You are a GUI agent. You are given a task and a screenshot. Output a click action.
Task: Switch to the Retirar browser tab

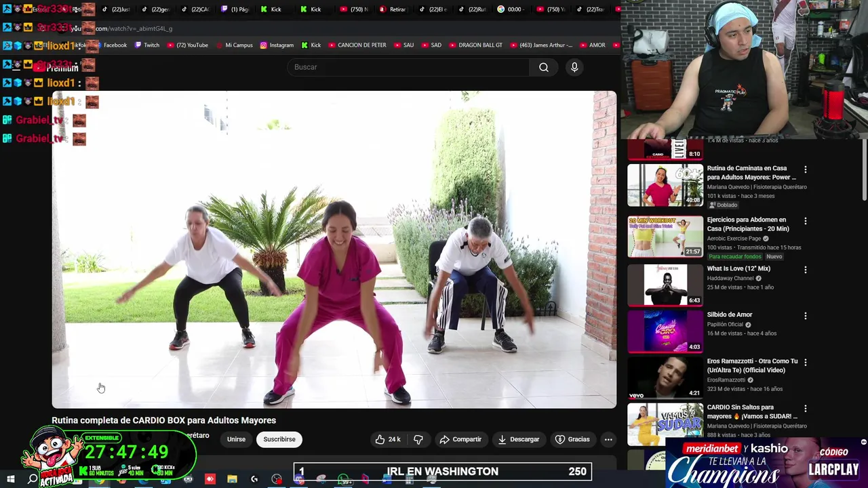[393, 9]
